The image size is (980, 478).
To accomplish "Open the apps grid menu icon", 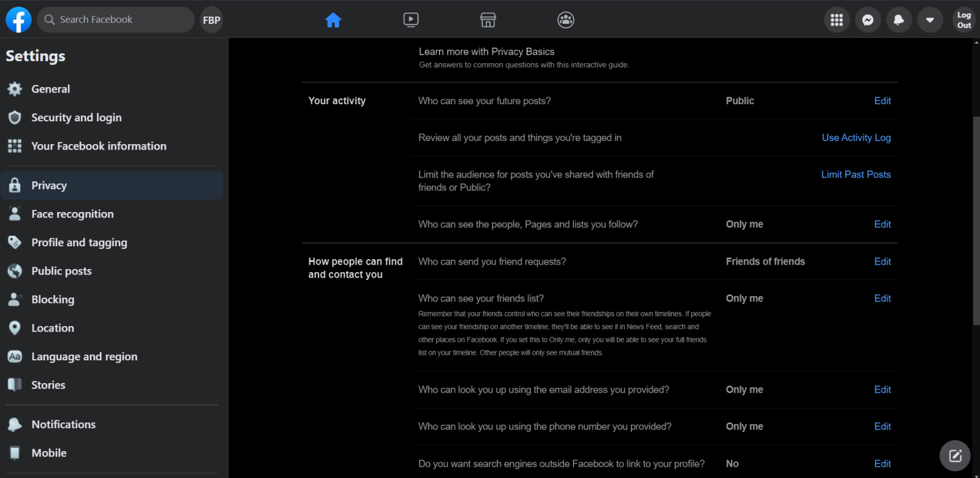I will [x=837, y=20].
